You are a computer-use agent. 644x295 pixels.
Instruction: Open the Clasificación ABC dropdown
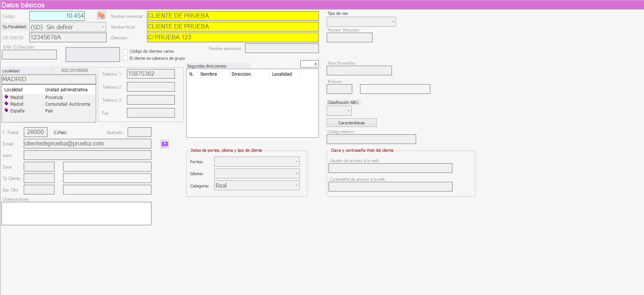pyautogui.click(x=348, y=111)
